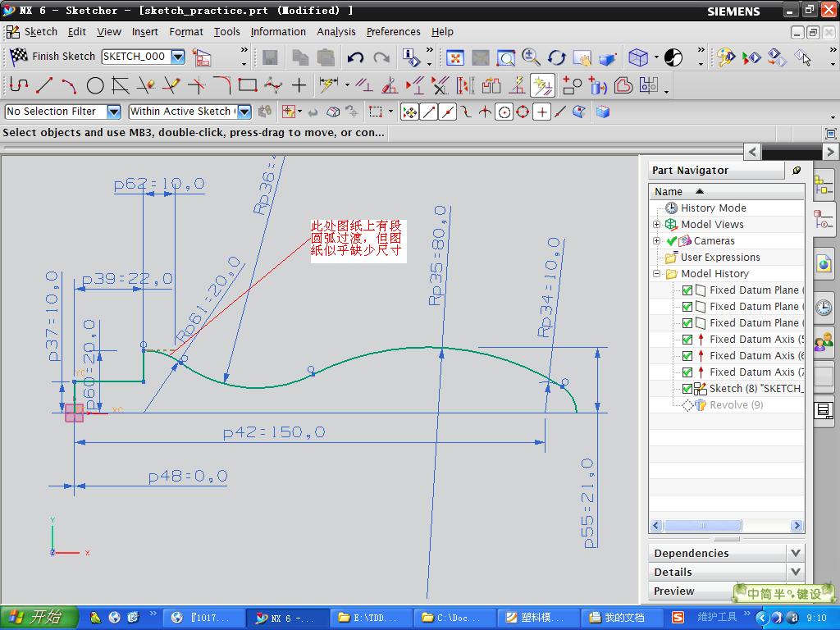The image size is (840, 630).
Task: Open the Insert menu
Action: point(144,32)
